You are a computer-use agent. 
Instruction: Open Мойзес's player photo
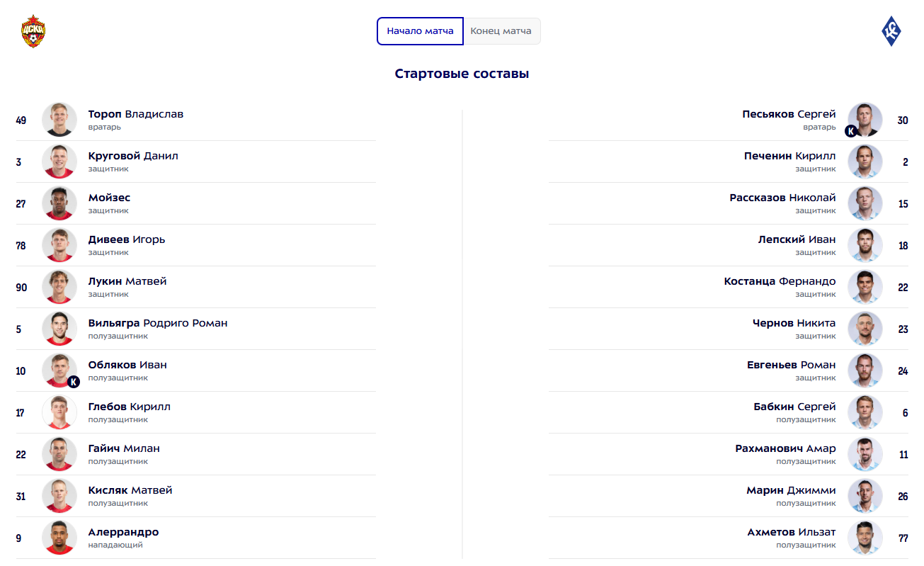[59, 203]
